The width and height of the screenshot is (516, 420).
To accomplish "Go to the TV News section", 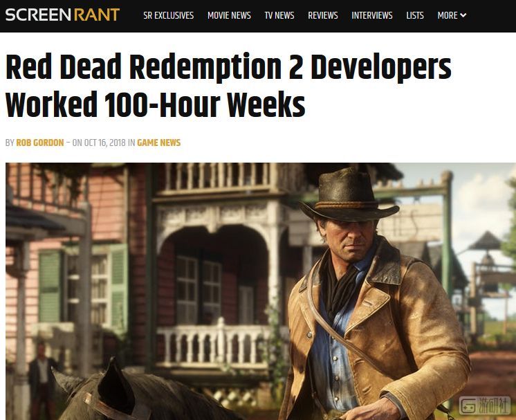I will click(x=279, y=15).
